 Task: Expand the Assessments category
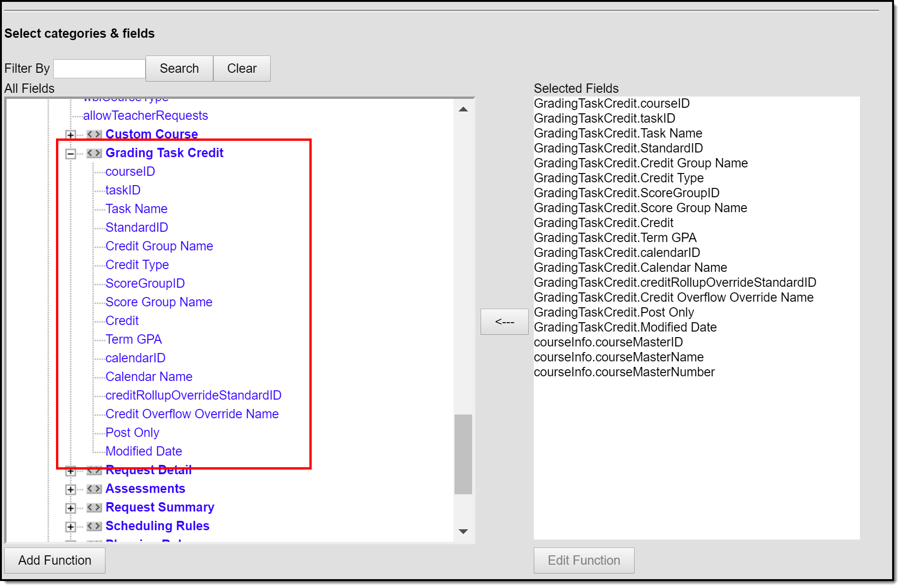(70, 489)
